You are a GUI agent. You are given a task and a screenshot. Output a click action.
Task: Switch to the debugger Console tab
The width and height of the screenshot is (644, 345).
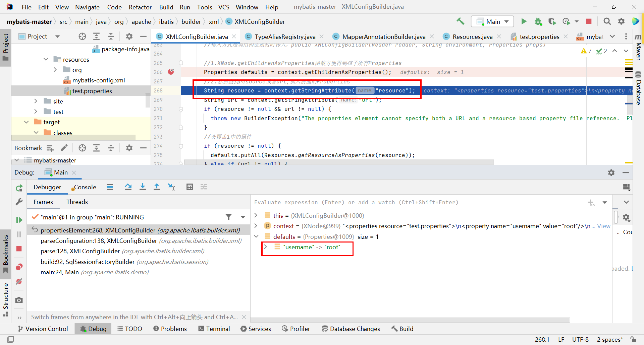[x=85, y=187]
